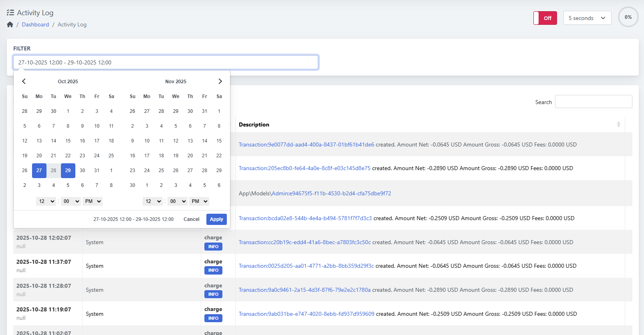The width and height of the screenshot is (644, 335).
Task: Open the end time AM/PM dropdown
Action: (199, 201)
